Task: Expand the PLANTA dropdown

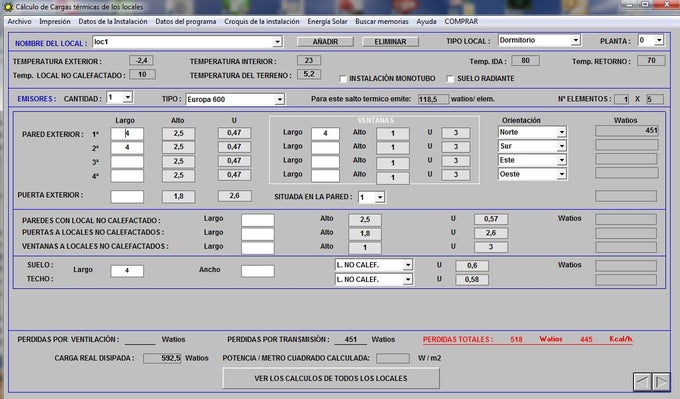Action: click(x=659, y=40)
